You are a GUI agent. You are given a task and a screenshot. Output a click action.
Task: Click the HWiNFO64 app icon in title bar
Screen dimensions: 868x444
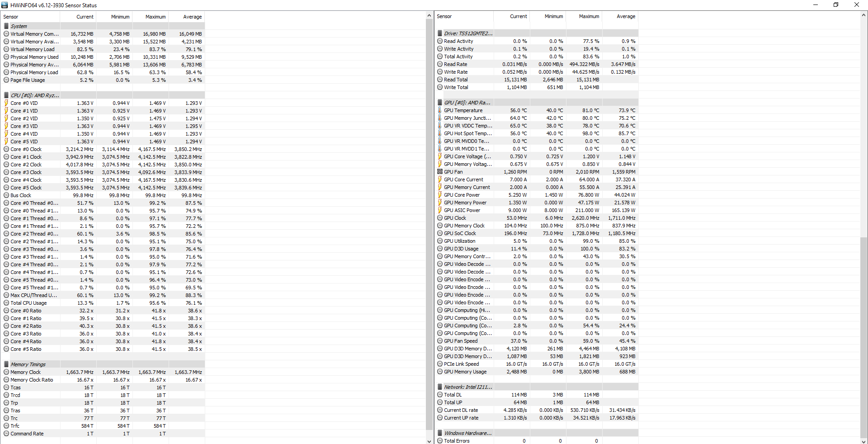5,5
